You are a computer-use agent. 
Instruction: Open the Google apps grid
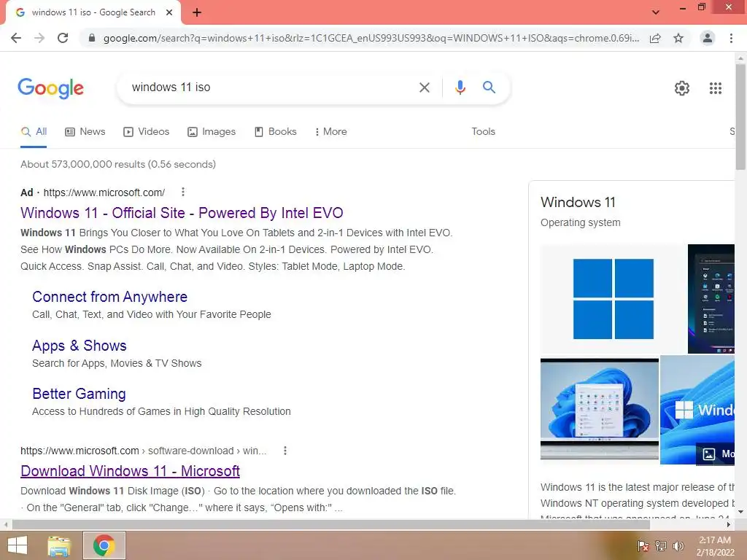(x=715, y=88)
